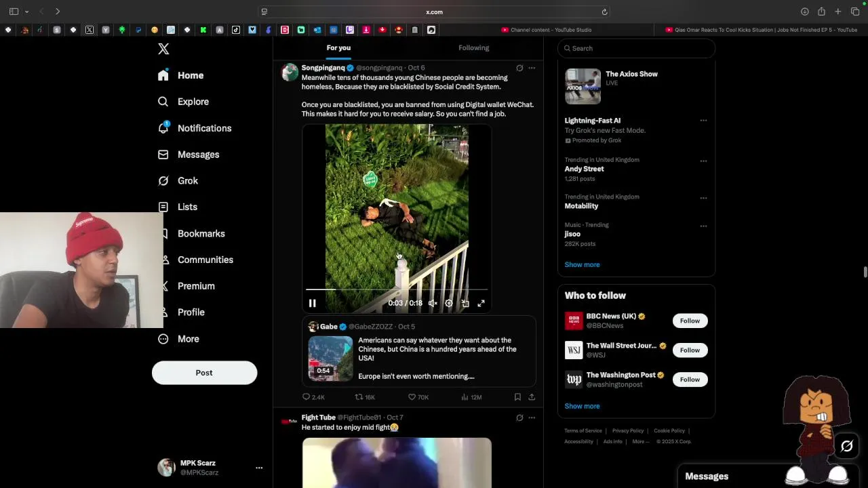
Task: Open Grok actions on Songpingang post
Action: point(519,68)
